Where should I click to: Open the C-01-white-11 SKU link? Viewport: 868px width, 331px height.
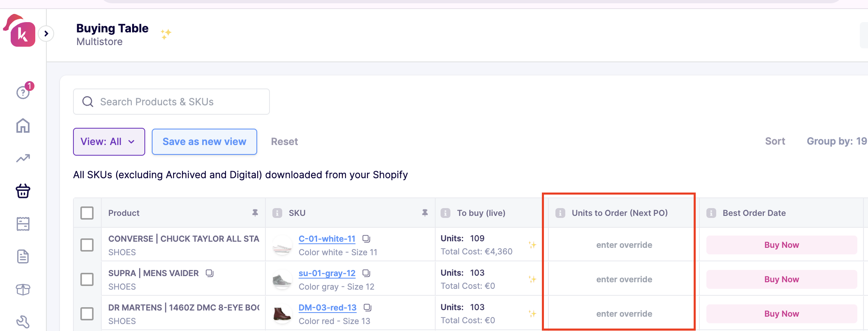327,239
